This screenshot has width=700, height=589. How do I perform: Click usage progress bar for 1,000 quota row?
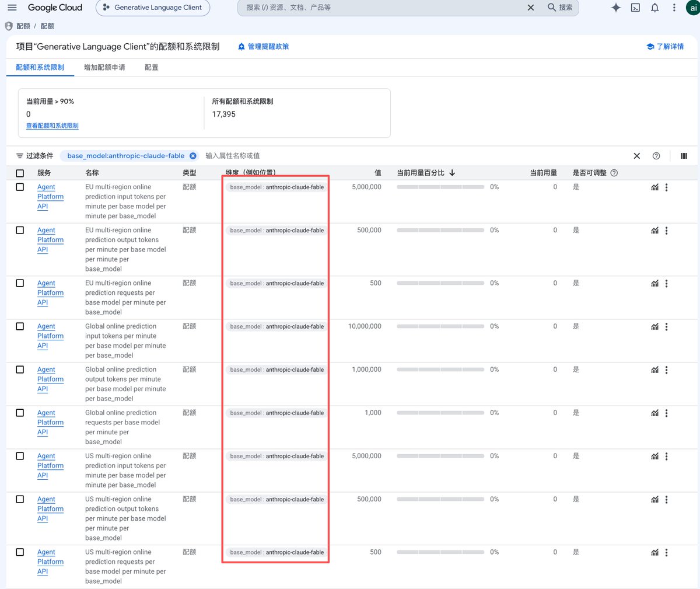coord(440,413)
